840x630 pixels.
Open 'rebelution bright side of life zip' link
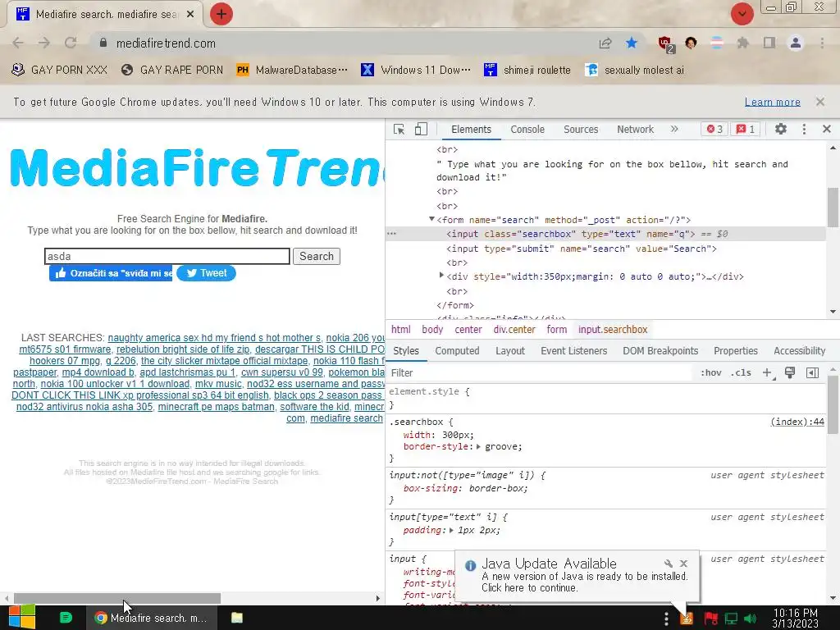pyautogui.click(x=183, y=349)
